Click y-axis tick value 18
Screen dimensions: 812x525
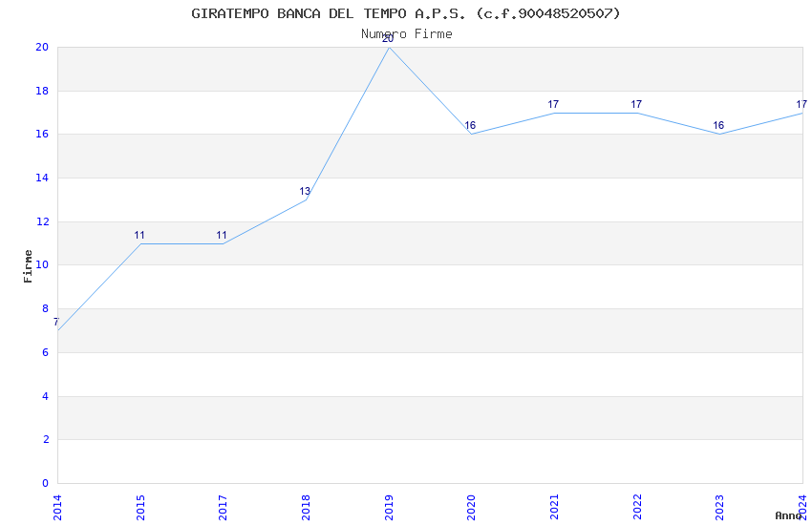tap(42, 91)
